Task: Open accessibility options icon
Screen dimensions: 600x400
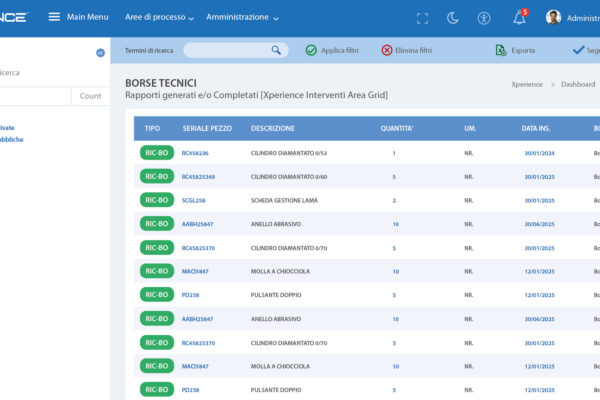Action: pos(484,18)
